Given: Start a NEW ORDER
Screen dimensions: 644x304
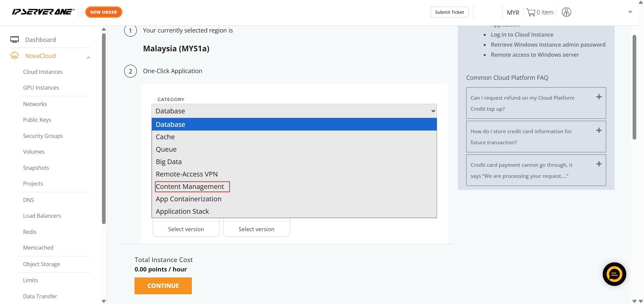Looking at the screenshot, I should click(x=104, y=12).
